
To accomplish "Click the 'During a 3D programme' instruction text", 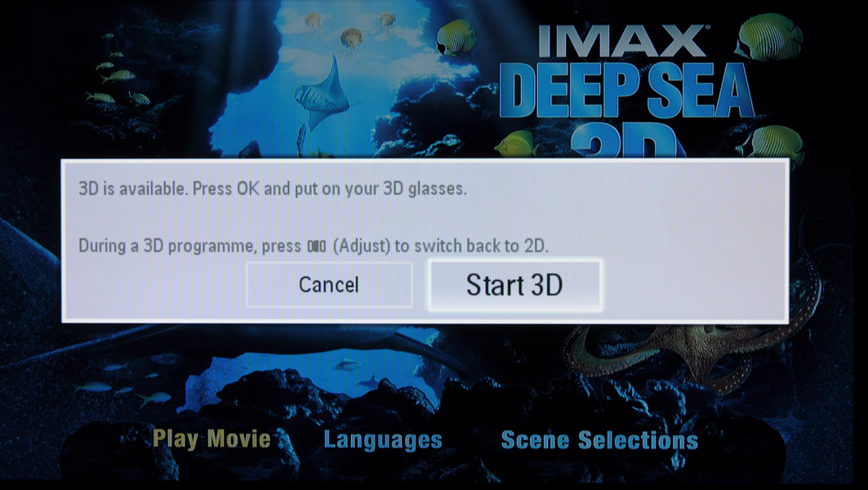I will coord(314,246).
